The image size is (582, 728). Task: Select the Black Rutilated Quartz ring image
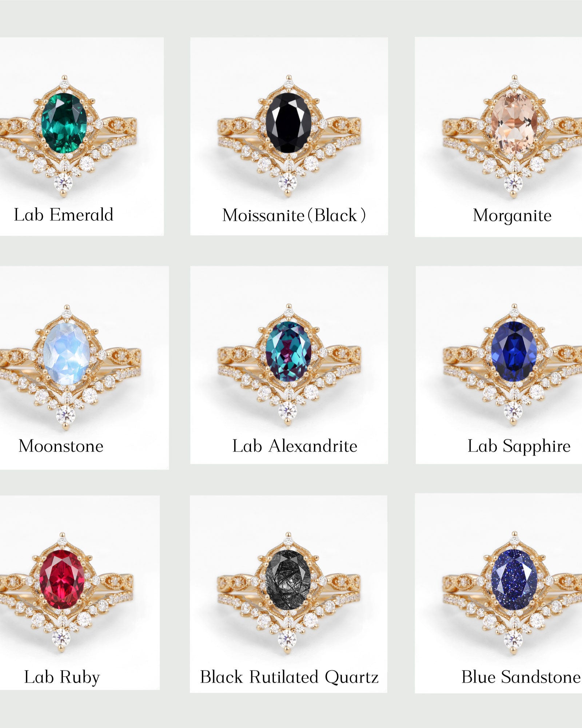(289, 593)
